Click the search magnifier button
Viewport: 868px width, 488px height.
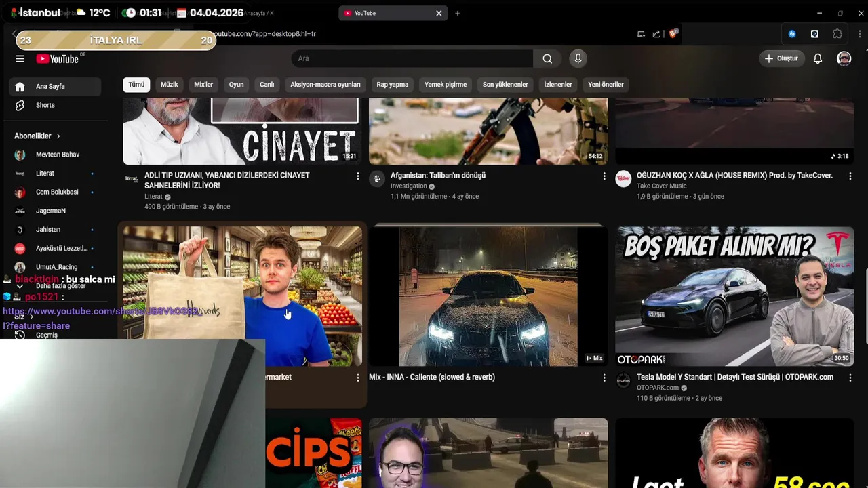(547, 59)
